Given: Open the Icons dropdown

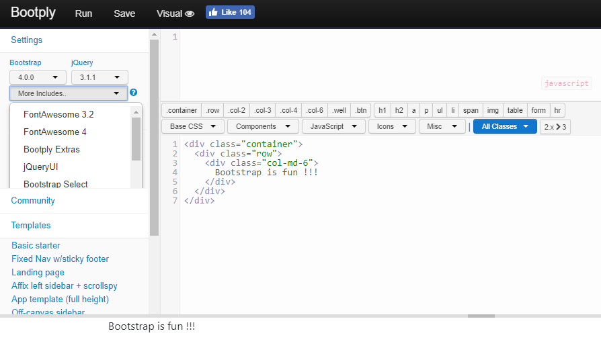Looking at the screenshot, I should click(392, 126).
